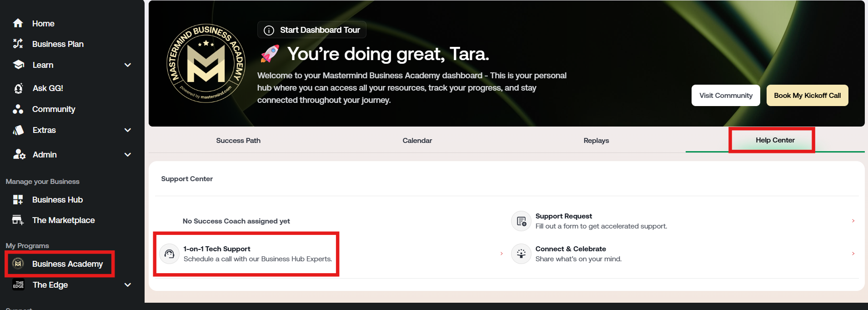Viewport: 868px width, 310px height.
Task: Click the Admin user-gear icon
Action: pos(19,154)
